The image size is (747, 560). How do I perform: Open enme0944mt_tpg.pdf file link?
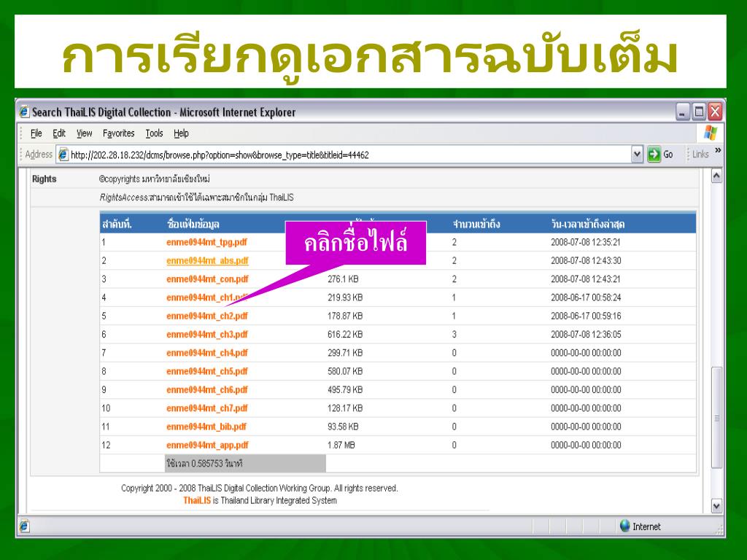(206, 242)
